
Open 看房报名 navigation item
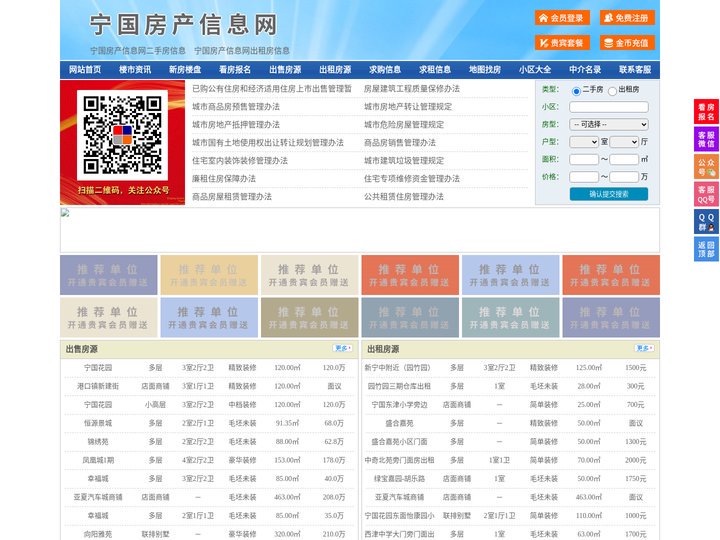click(235, 70)
